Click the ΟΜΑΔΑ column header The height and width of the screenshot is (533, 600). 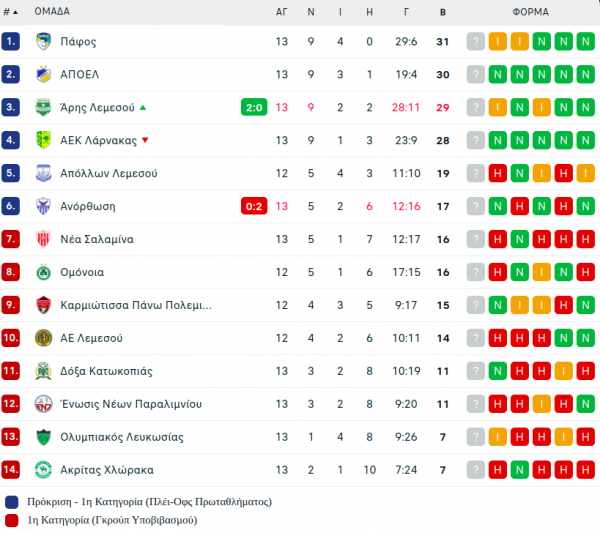click(52, 11)
